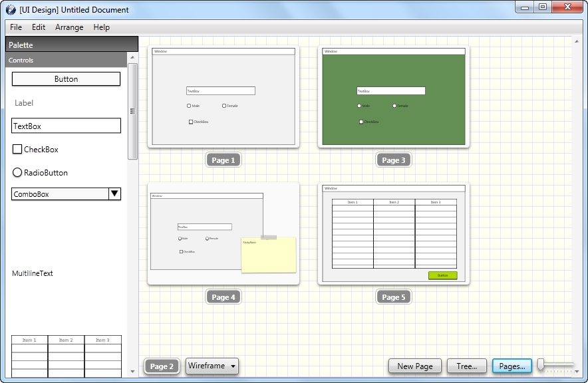The height and width of the screenshot is (383, 588).
Task: Choose the RadioButton control in the palette
Action: [40, 172]
